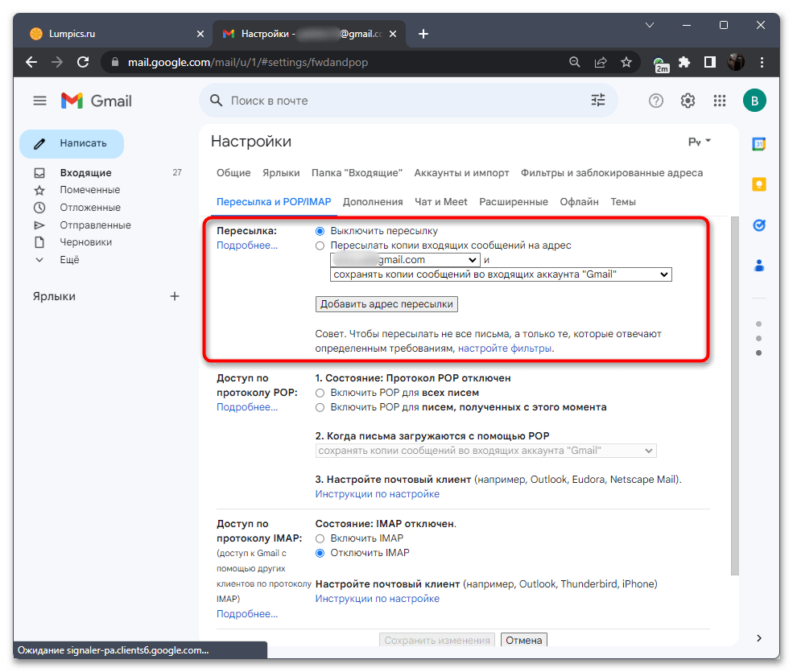
Task: Open settings gear icon
Action: (688, 101)
